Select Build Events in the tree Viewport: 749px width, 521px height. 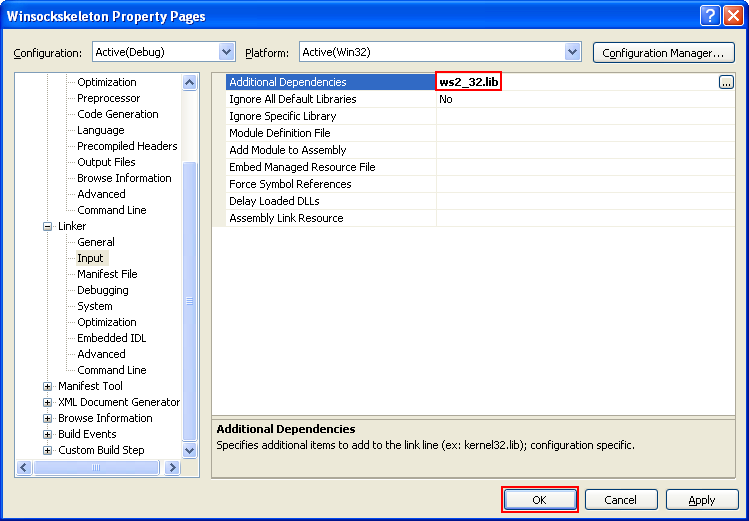[87, 434]
